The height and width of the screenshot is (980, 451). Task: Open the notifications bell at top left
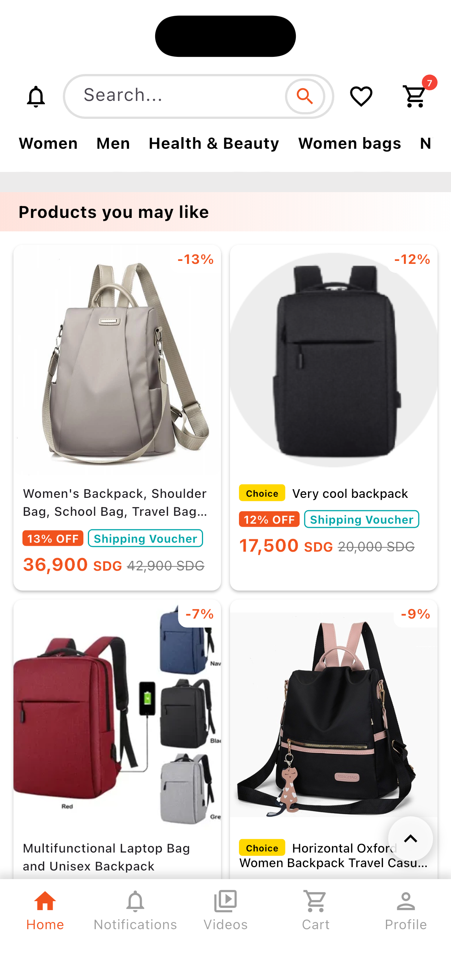pos(36,96)
